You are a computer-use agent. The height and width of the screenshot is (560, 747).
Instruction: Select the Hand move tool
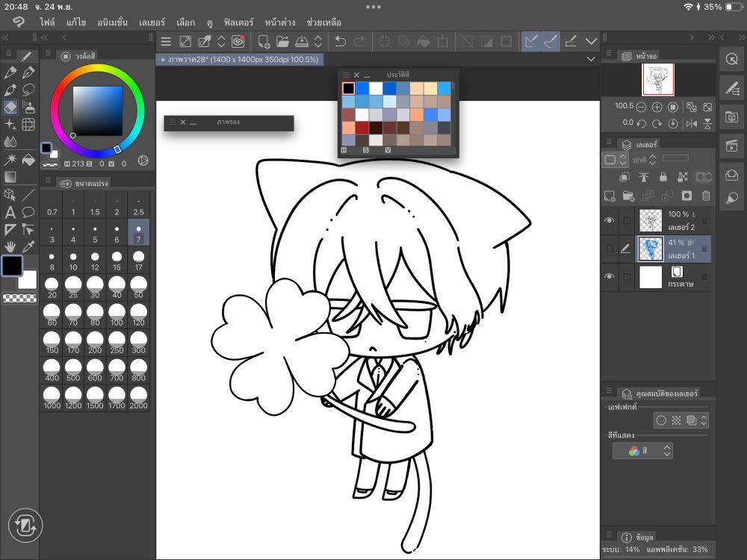[10, 246]
